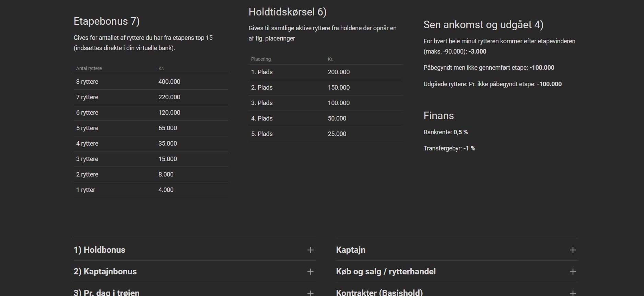This screenshot has height=296, width=644.
Task: Click the plus icon beside Køb og salg / rytterhandel
Action: 573,272
